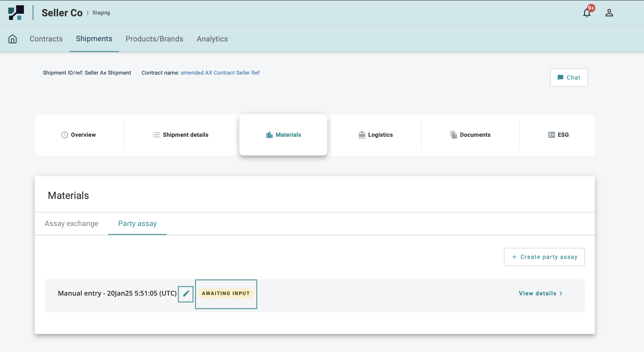Open the user account profile icon

[x=609, y=13]
